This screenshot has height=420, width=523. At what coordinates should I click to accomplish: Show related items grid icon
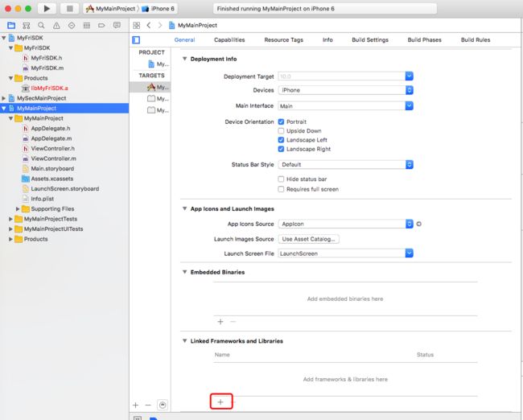click(x=136, y=26)
